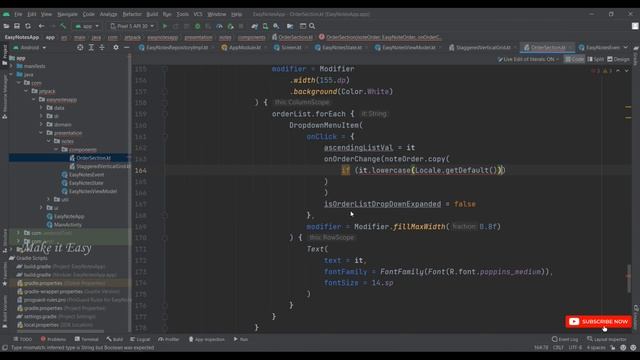Open the Profiler tool window

[x=169, y=339]
